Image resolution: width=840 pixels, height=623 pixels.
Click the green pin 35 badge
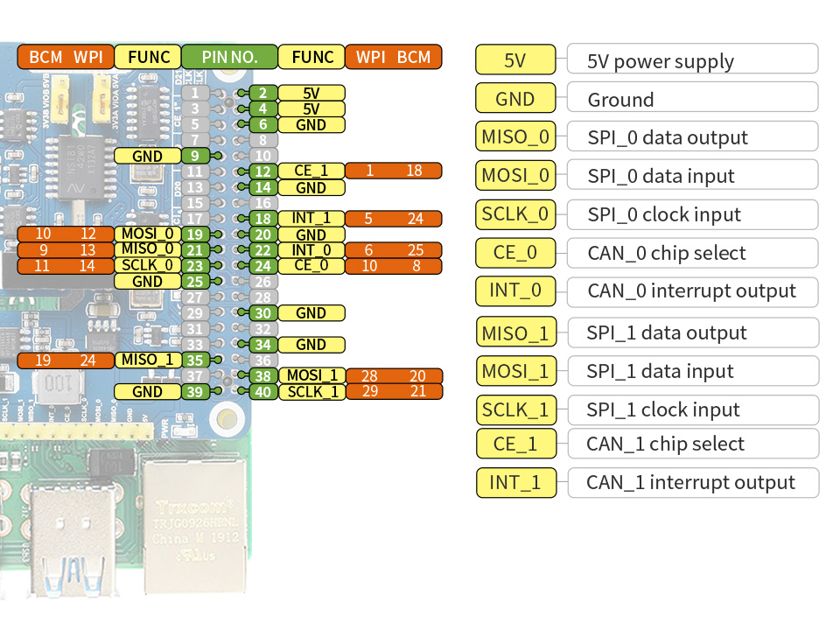pyautogui.click(x=196, y=360)
